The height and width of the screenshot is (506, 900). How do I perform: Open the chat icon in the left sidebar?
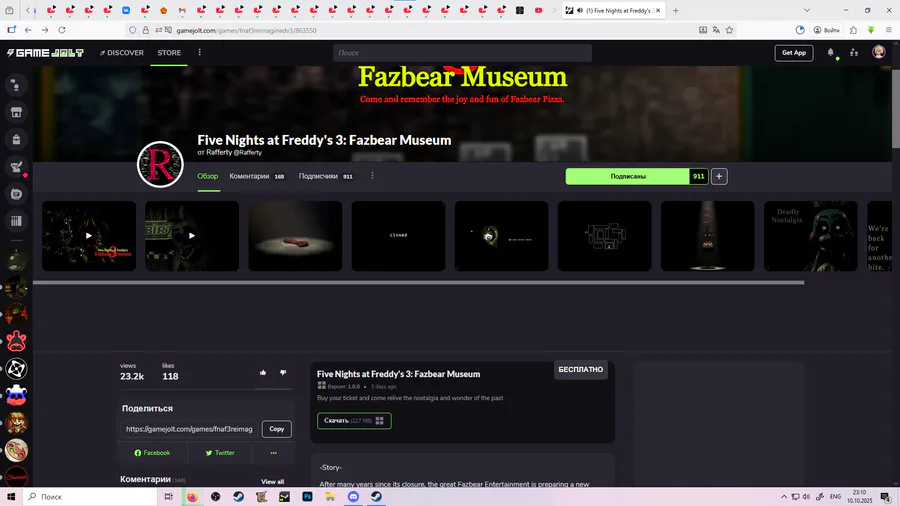(16, 85)
